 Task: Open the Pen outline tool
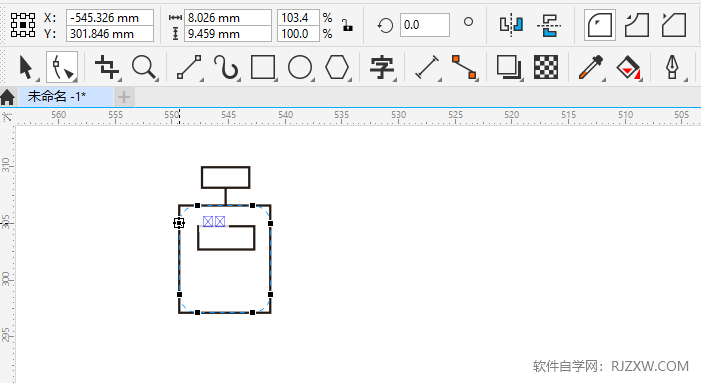pos(672,67)
